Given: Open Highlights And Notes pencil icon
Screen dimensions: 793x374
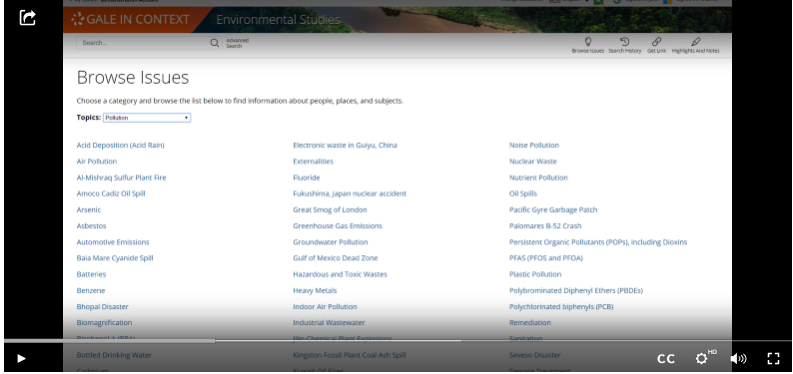Looking at the screenshot, I should pos(695,41).
